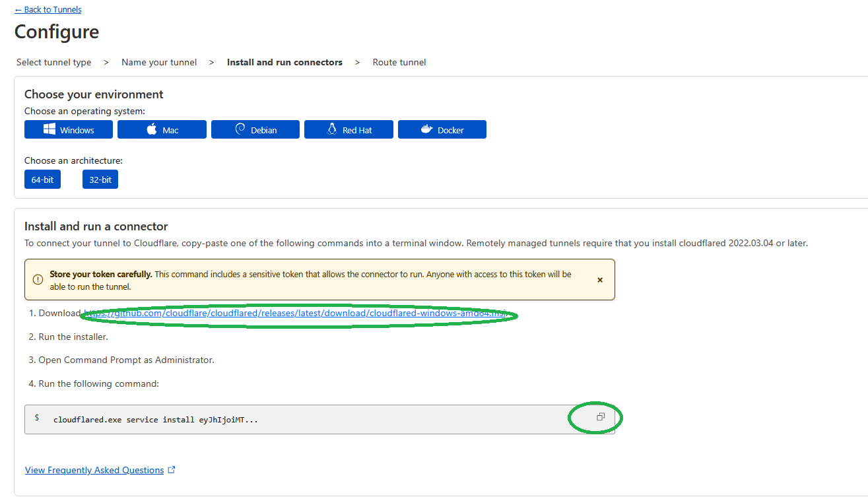Select 64-bit architecture
Screen dimensions: 868x499
pos(42,180)
